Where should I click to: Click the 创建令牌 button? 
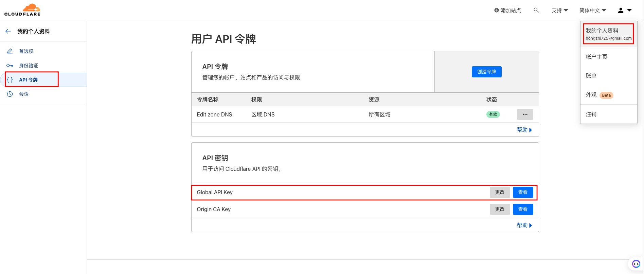click(486, 72)
